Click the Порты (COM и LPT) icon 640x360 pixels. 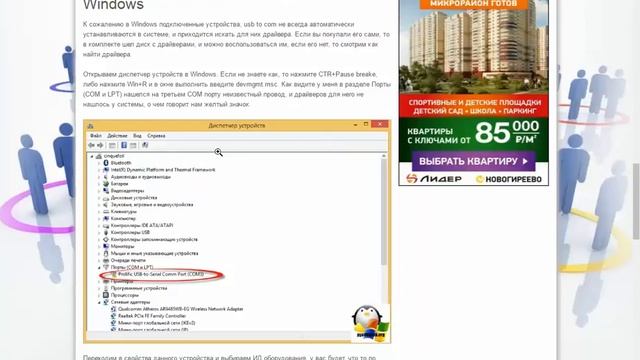(106, 267)
